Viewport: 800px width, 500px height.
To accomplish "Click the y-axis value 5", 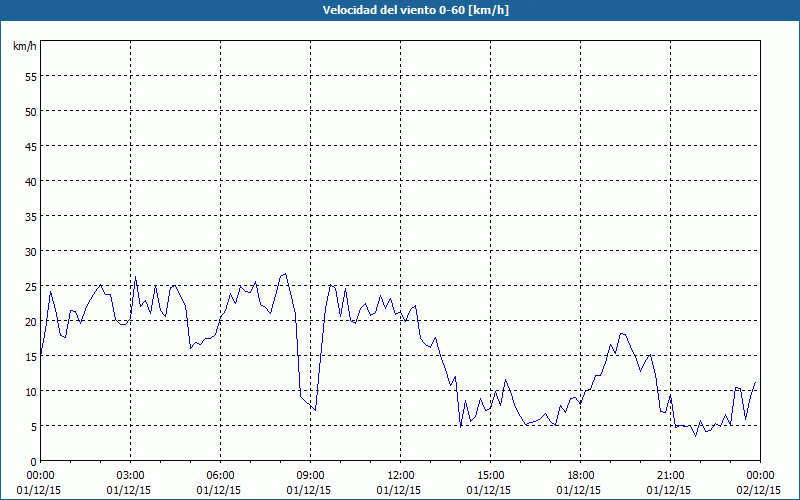I will coord(34,427).
